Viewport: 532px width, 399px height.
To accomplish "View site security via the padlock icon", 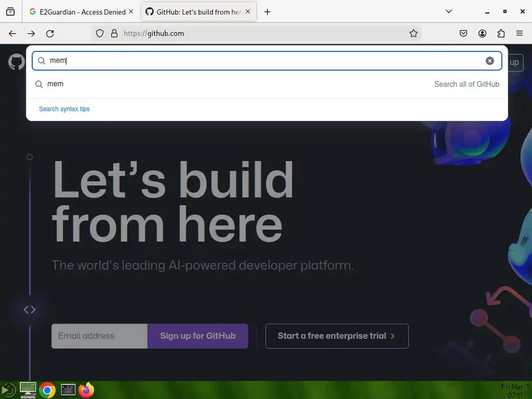I will pyautogui.click(x=114, y=33).
